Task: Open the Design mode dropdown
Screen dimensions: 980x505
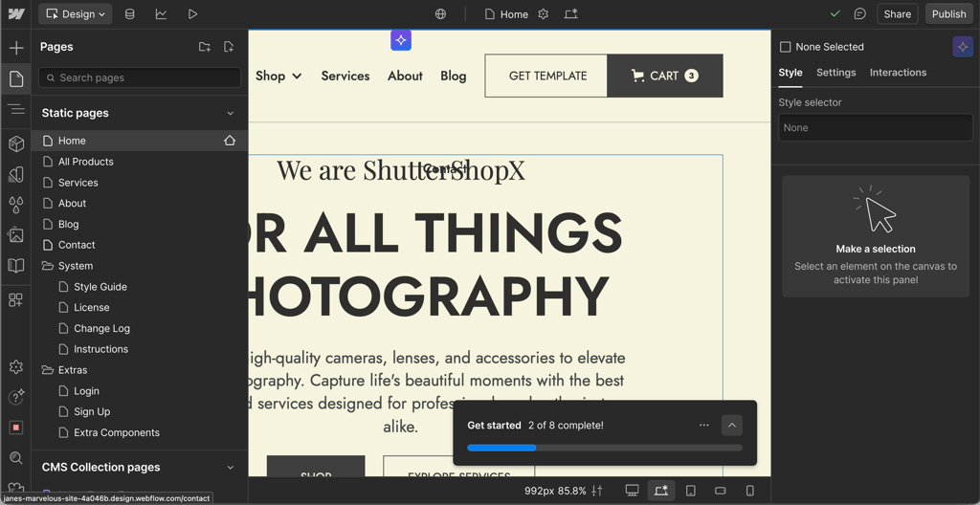Action: [76, 13]
